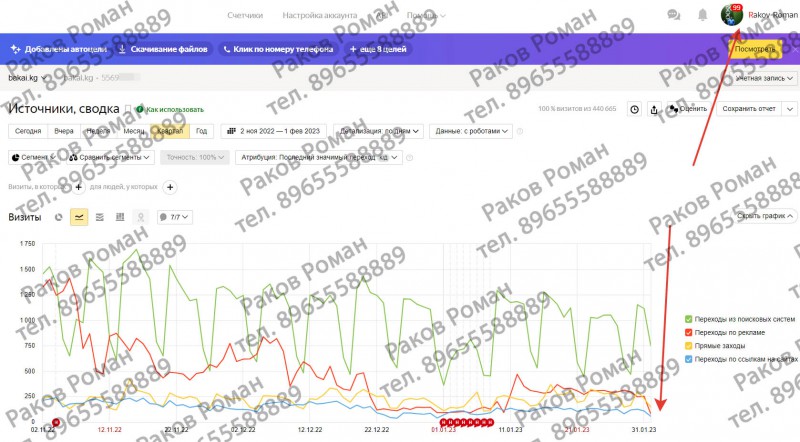The height and width of the screenshot is (442, 800).
Task: Click the export/share report icon
Action: (x=654, y=109)
